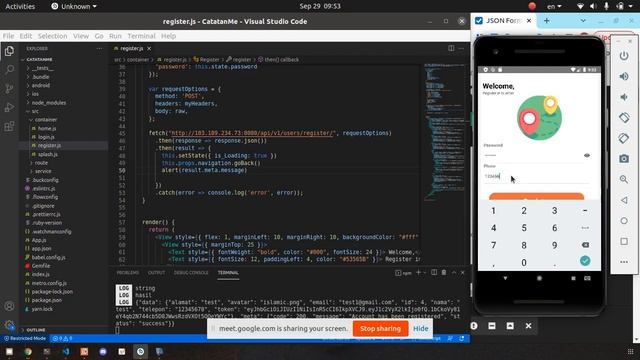Add a new terminal with the plus icon
This screenshot has width=640, height=360.
tap(418, 273)
